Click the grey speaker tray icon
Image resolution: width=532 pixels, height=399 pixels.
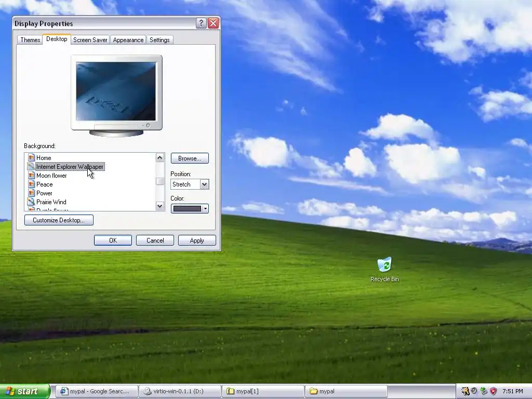pyautogui.click(x=474, y=391)
